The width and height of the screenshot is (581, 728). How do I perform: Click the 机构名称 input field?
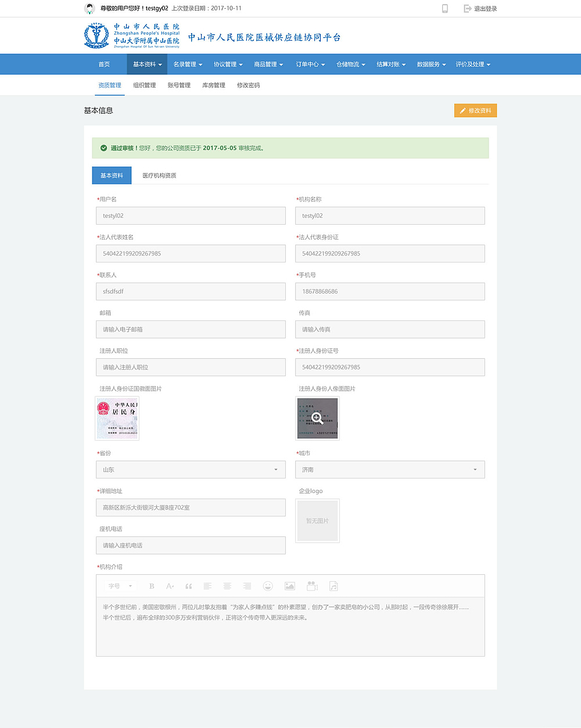pos(390,215)
